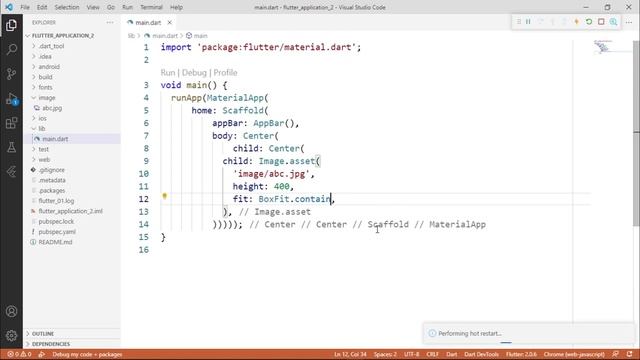Expand the build folder
640x360 pixels.
pos(45,77)
